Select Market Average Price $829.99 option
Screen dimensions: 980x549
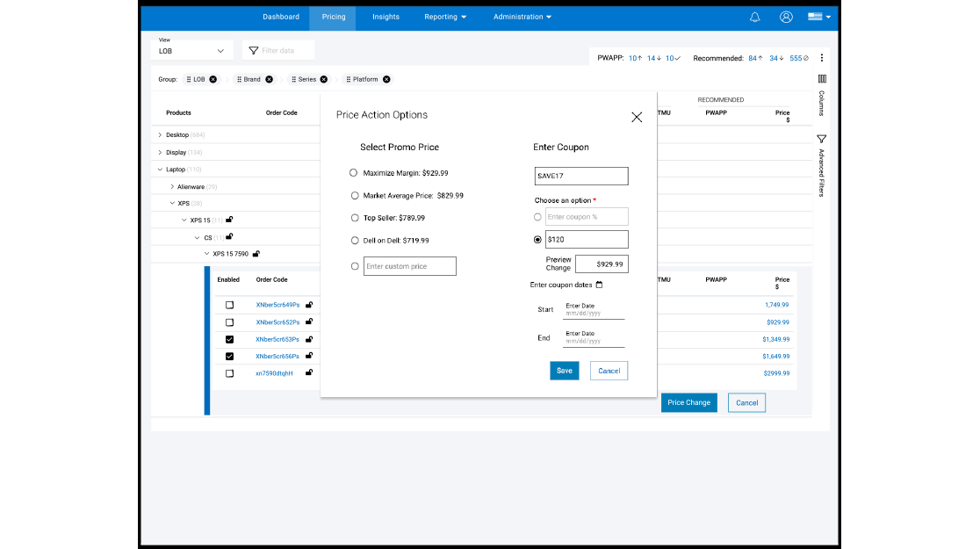click(355, 196)
